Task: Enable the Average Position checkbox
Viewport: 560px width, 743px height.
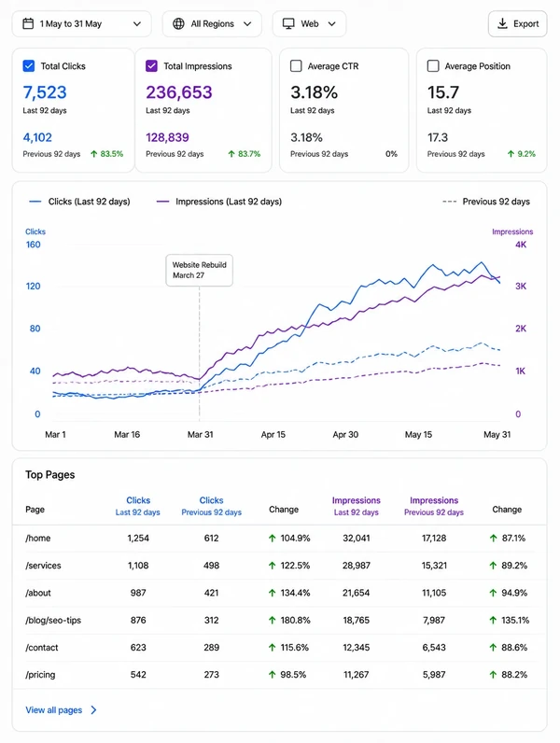Action: 433,66
